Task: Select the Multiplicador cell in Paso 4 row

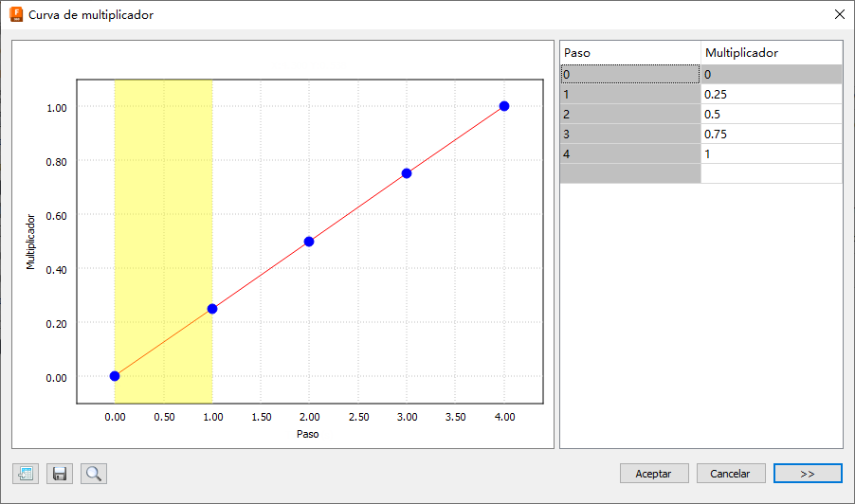Action: click(x=772, y=153)
